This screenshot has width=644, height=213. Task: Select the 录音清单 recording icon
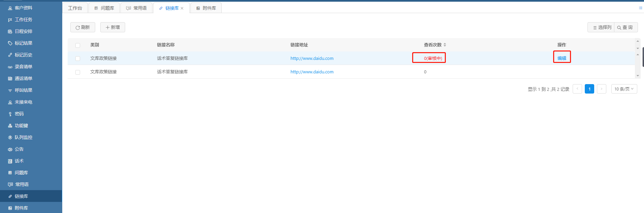10,67
